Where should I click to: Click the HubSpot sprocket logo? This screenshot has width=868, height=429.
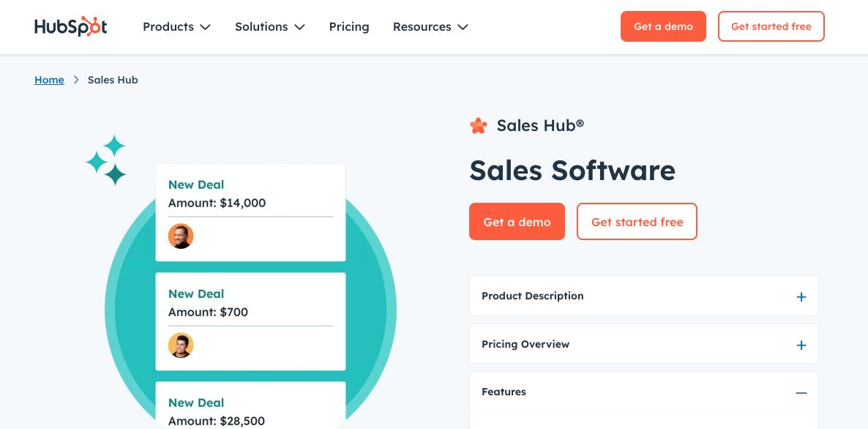(70, 26)
